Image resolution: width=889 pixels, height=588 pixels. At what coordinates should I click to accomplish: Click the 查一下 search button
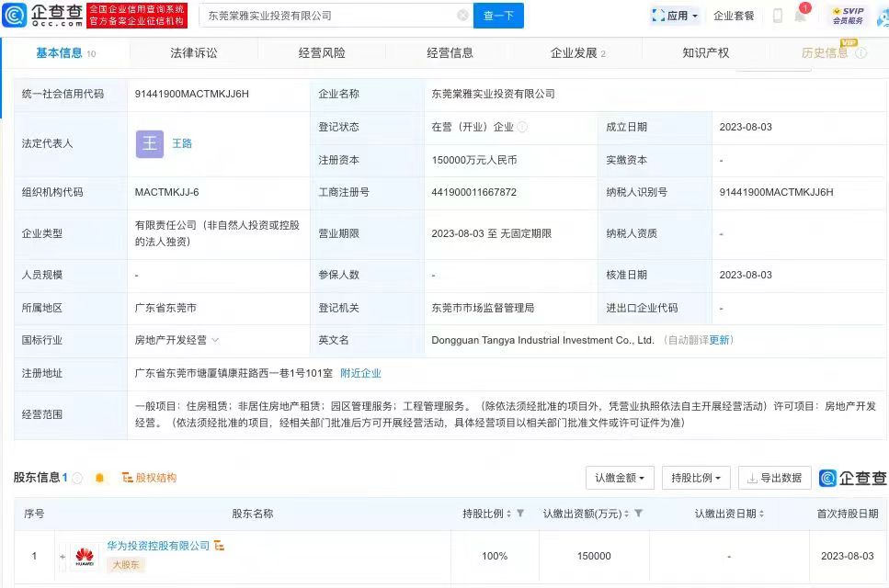click(x=498, y=16)
